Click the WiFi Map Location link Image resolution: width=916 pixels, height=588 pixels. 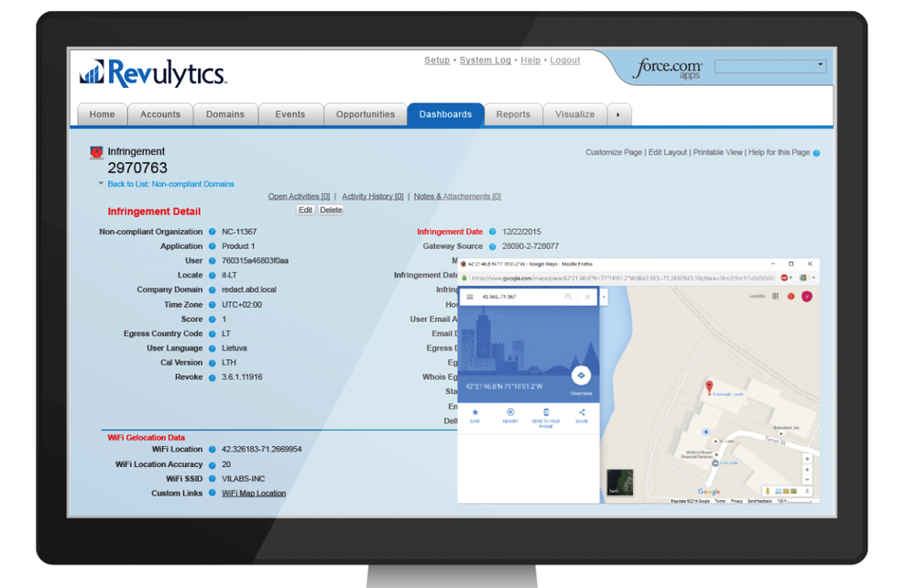click(254, 494)
